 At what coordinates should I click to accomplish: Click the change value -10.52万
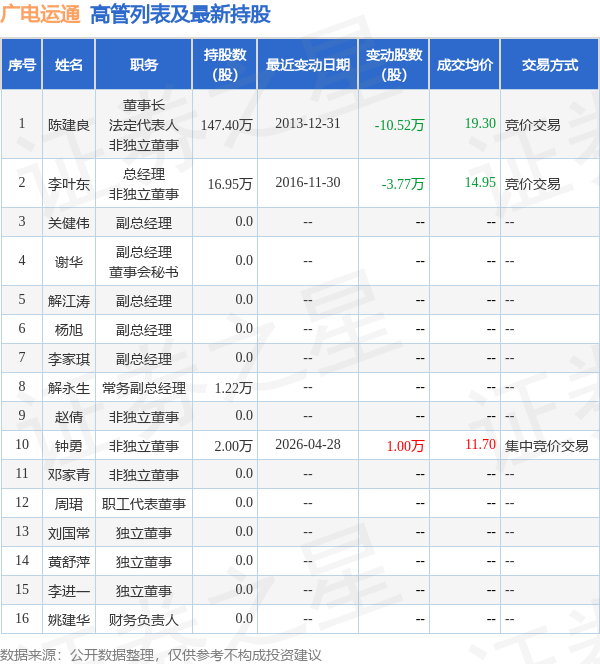(x=399, y=125)
